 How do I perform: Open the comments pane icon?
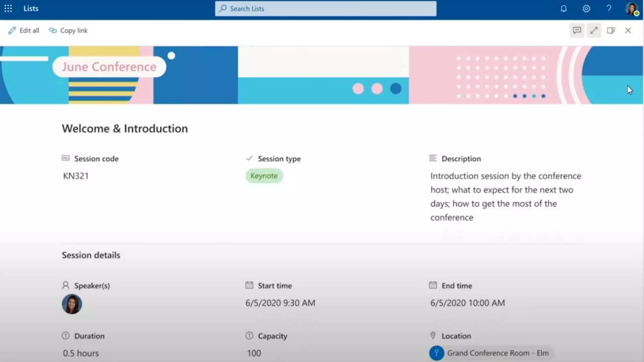[x=577, y=30]
